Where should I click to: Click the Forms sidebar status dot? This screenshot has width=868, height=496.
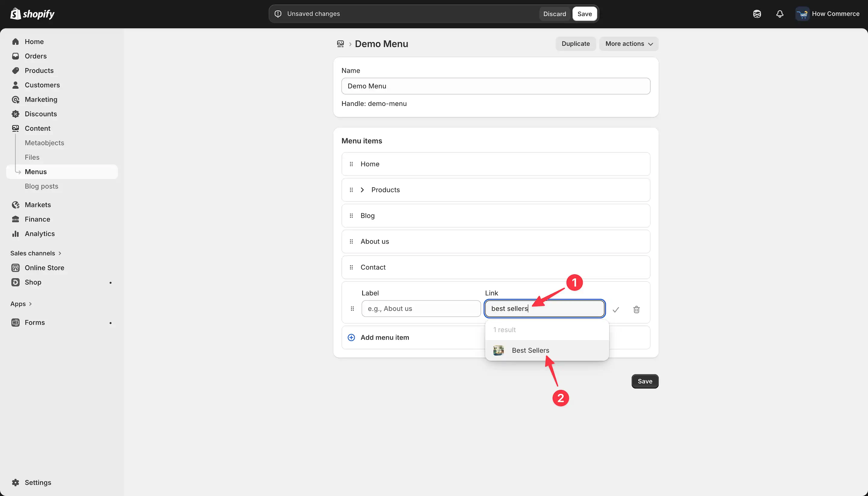[x=111, y=323]
